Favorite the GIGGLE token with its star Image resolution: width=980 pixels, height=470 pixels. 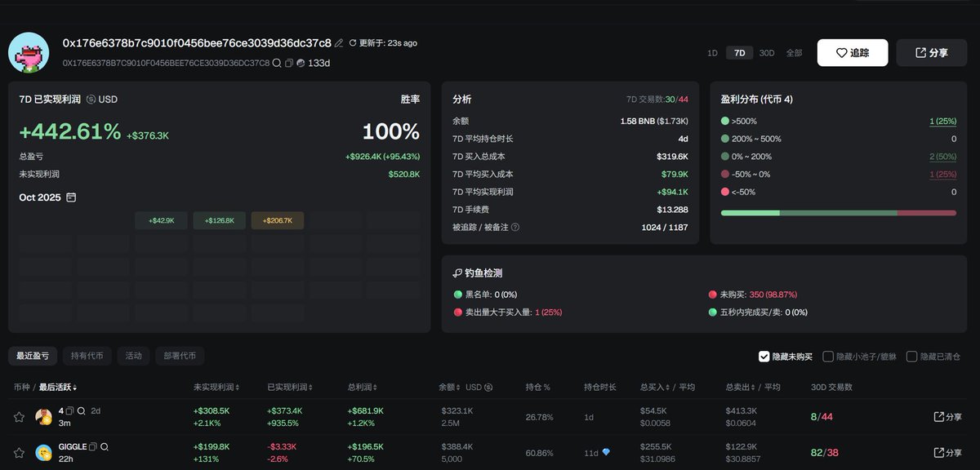pos(19,452)
